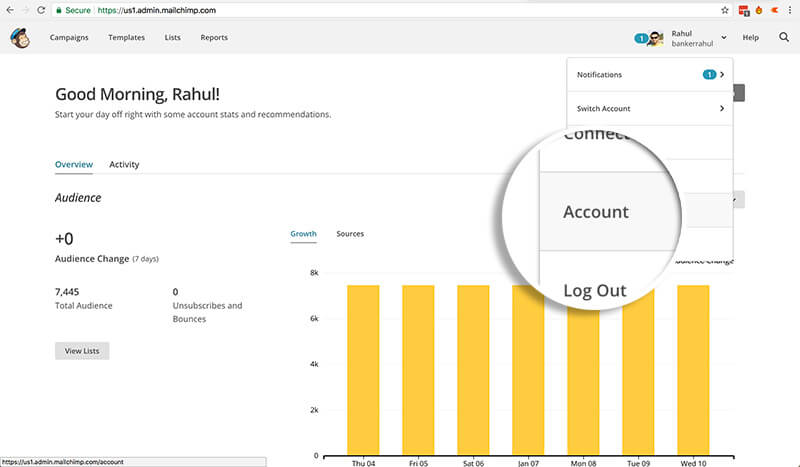Open the Campaigns menu
Viewport: 800px width, 467px height.
69,37
